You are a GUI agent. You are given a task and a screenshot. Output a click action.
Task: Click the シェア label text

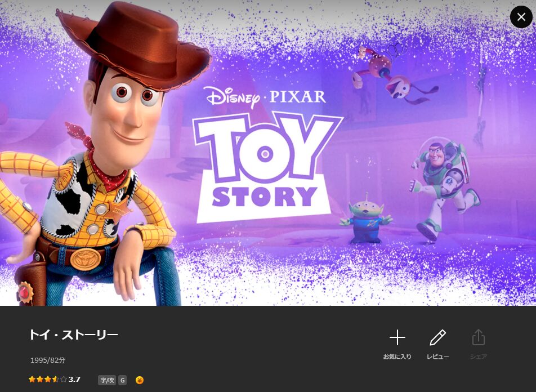pos(478,357)
